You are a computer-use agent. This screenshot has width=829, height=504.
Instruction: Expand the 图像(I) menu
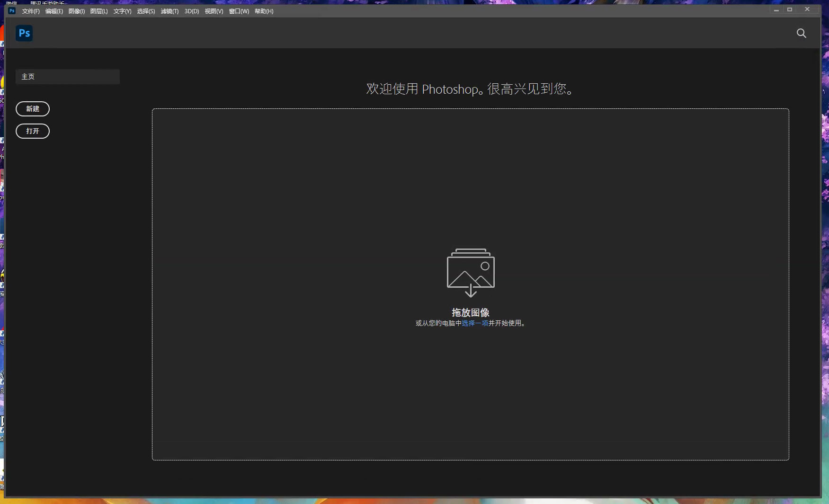[76, 11]
